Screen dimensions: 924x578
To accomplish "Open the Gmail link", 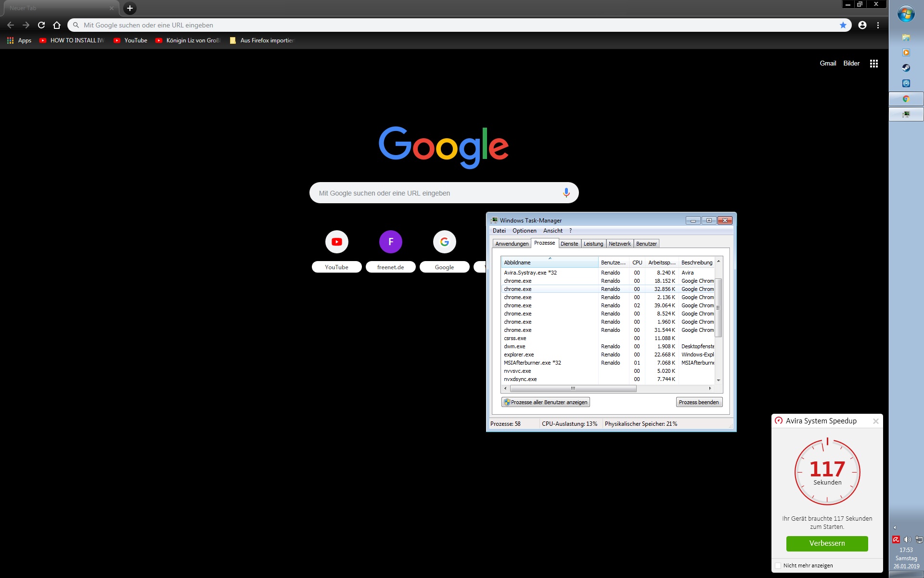I will click(828, 63).
